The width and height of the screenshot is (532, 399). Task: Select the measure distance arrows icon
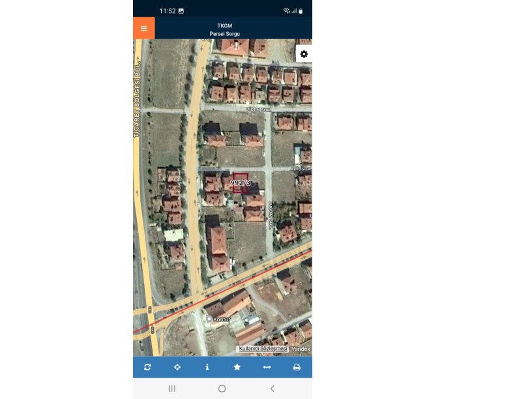267,367
